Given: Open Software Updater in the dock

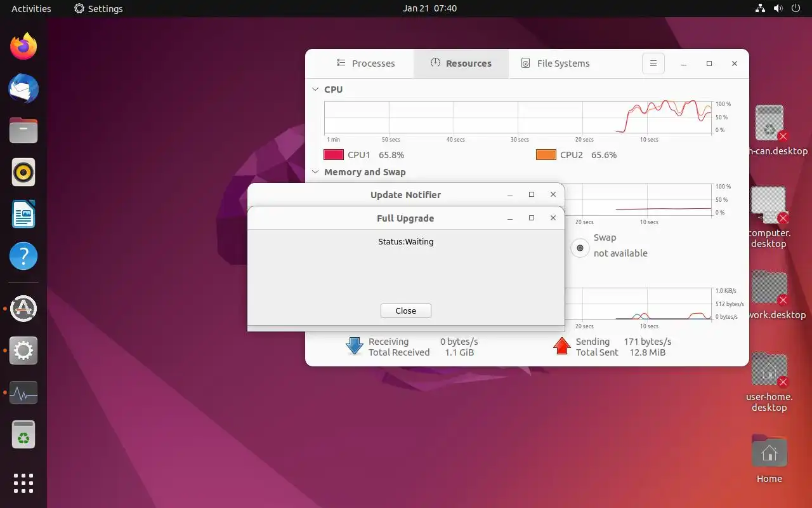Looking at the screenshot, I should point(23,309).
